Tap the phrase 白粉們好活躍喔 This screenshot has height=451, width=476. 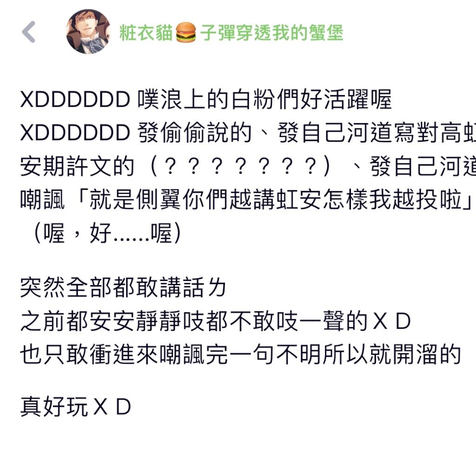311,99
